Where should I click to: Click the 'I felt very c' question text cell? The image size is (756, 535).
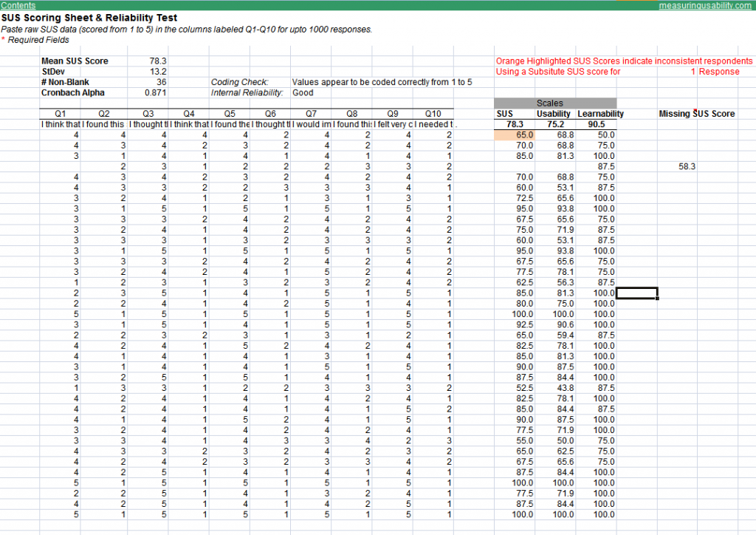[393, 124]
